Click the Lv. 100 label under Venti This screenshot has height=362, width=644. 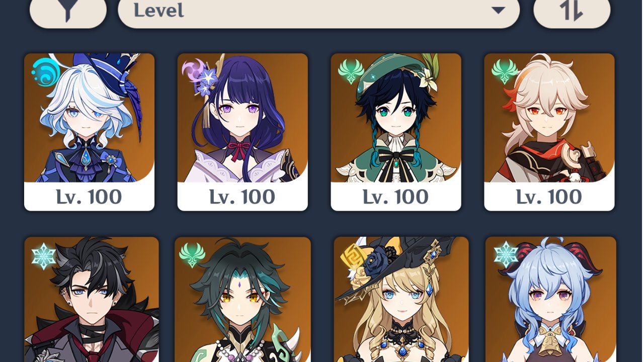pyautogui.click(x=395, y=197)
